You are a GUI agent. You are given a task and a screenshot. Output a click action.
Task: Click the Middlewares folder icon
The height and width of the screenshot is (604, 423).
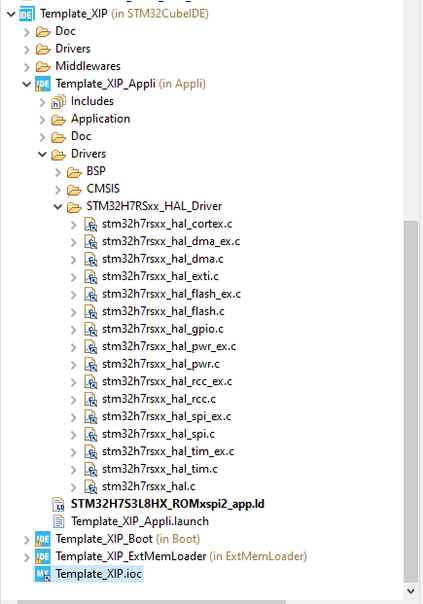pos(43,67)
